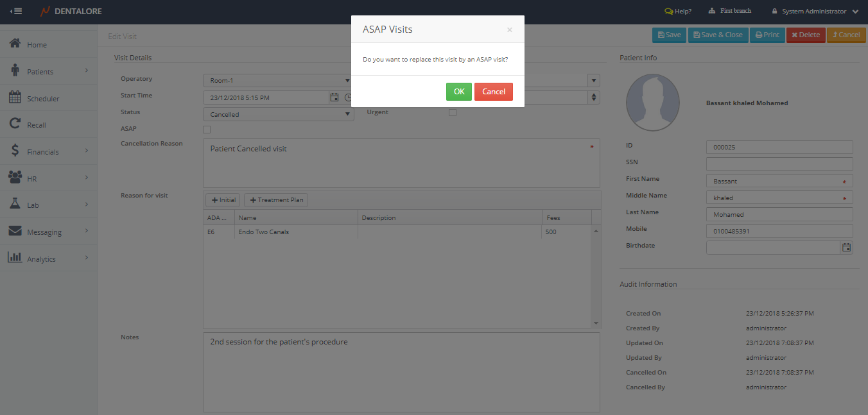
Task: Click the Lab flask icon
Action: pyautogui.click(x=15, y=205)
